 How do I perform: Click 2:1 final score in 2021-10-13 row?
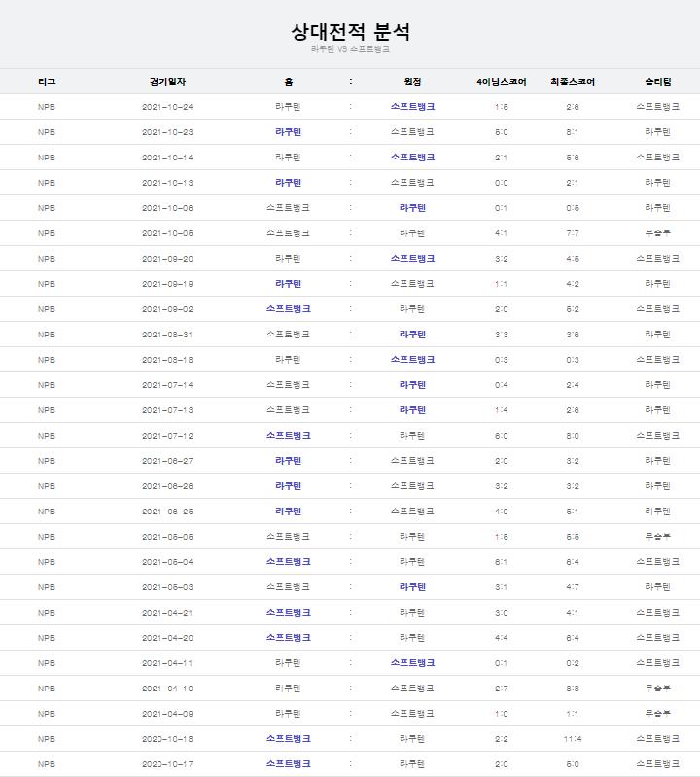573,183
